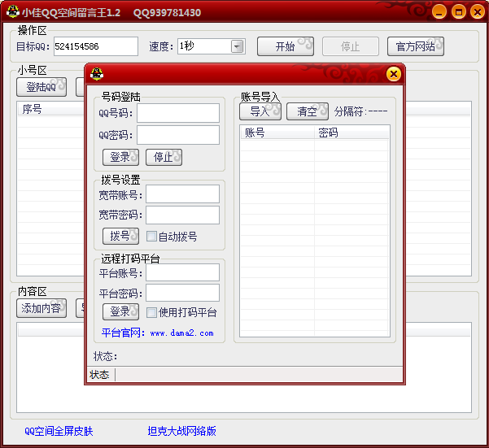
Task: Click the main window penguin icon
Action: [13, 12]
